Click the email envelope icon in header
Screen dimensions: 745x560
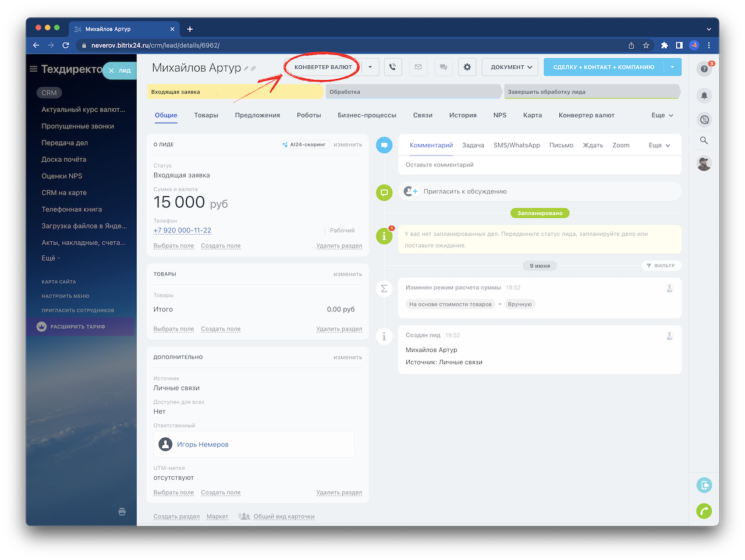click(x=418, y=67)
